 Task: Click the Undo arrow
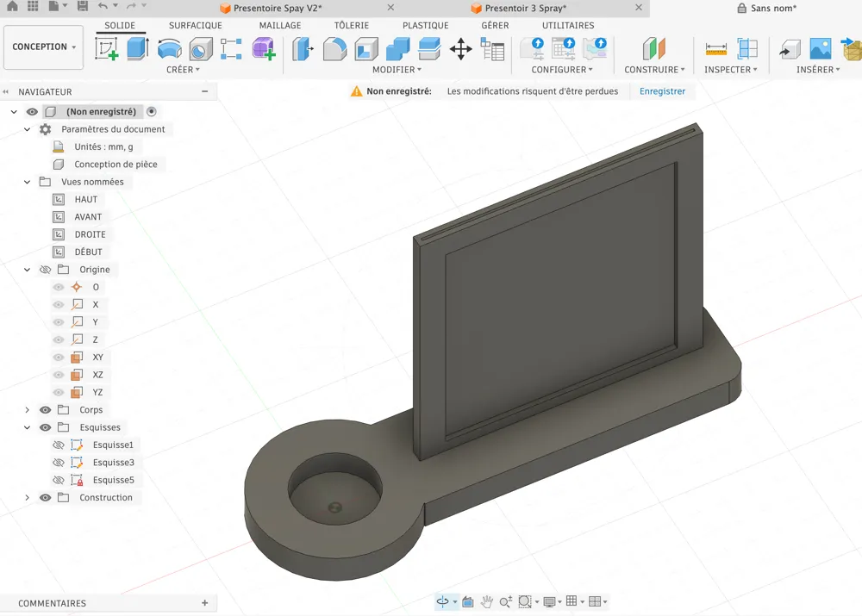pos(103,6)
